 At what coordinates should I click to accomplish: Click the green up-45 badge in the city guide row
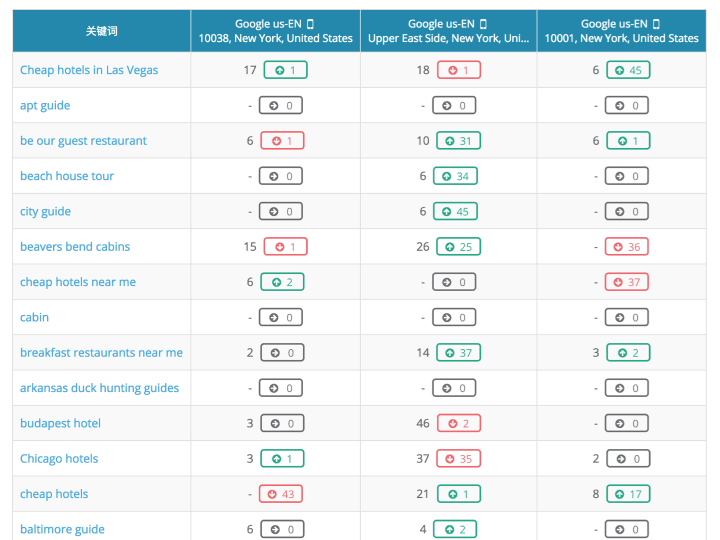click(x=455, y=212)
